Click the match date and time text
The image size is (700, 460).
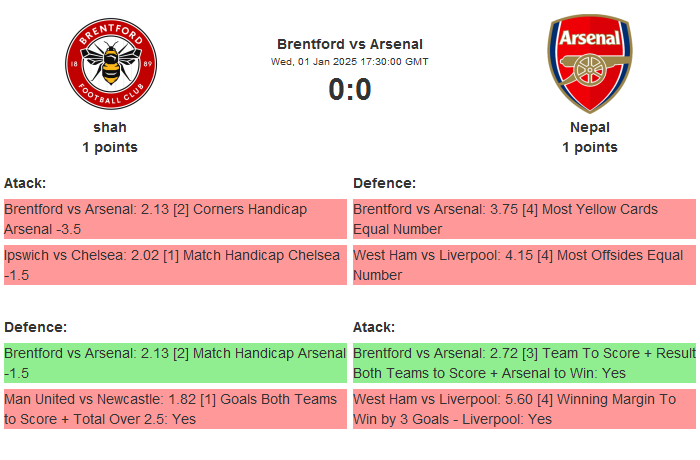tap(350, 61)
